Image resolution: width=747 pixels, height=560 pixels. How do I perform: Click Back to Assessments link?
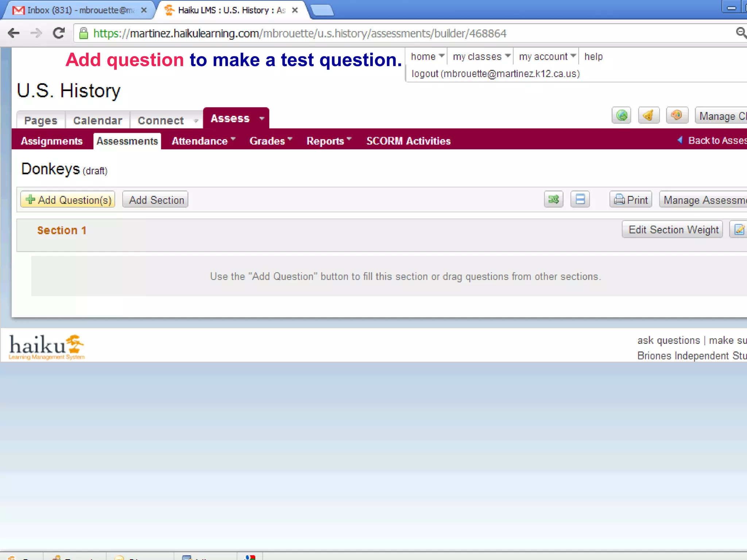pyautogui.click(x=712, y=140)
